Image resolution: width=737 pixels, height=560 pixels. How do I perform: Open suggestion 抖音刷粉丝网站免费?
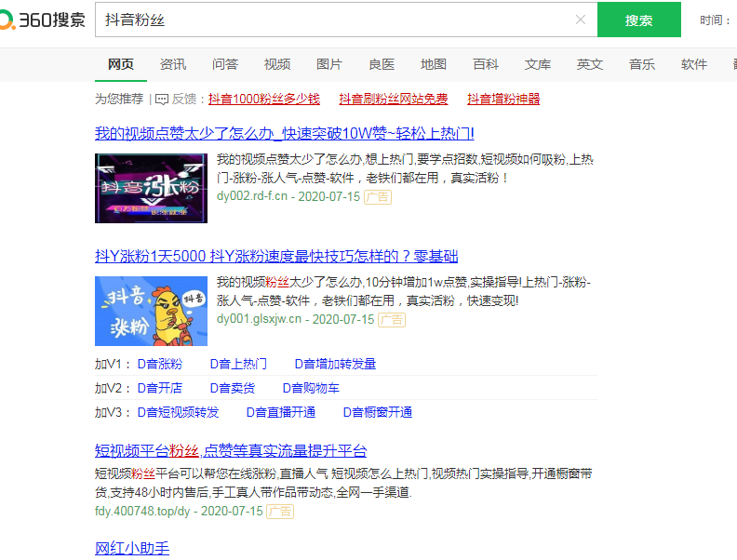(394, 100)
